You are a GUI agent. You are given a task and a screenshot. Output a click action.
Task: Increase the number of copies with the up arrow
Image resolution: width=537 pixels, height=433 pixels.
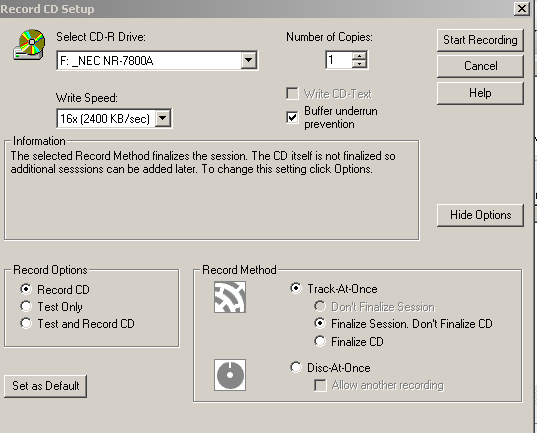359,56
